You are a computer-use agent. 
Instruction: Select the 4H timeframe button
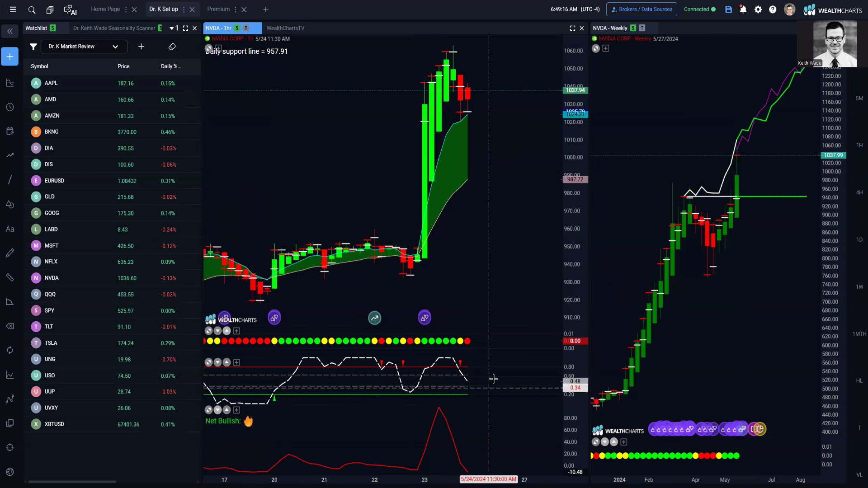(859, 192)
